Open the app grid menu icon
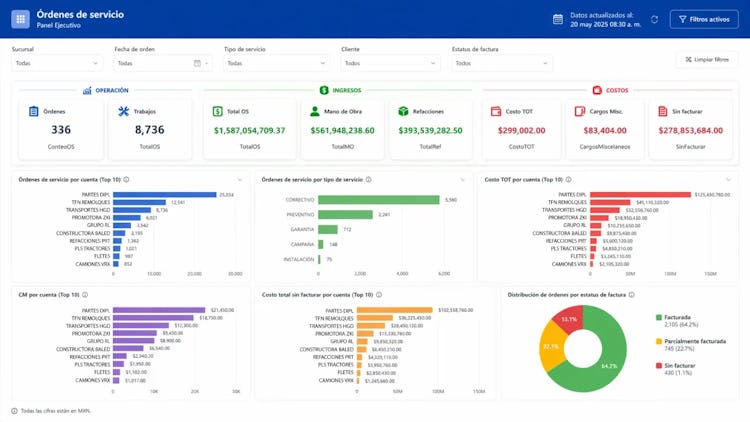 [x=20, y=19]
